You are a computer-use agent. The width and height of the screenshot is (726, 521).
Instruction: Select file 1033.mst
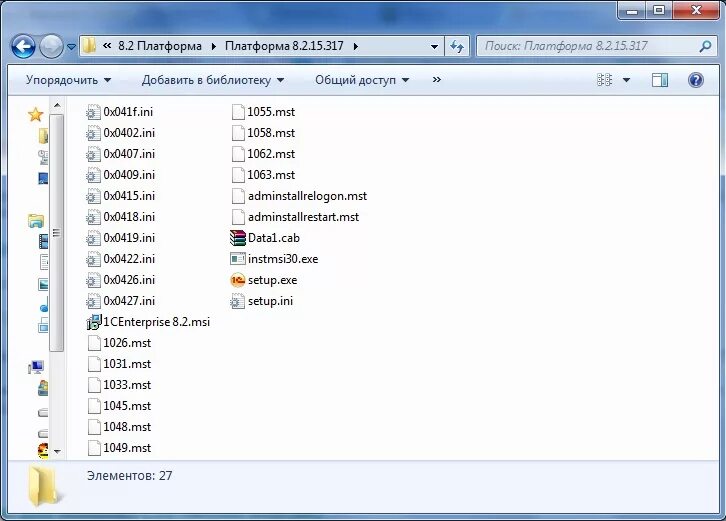coord(119,385)
